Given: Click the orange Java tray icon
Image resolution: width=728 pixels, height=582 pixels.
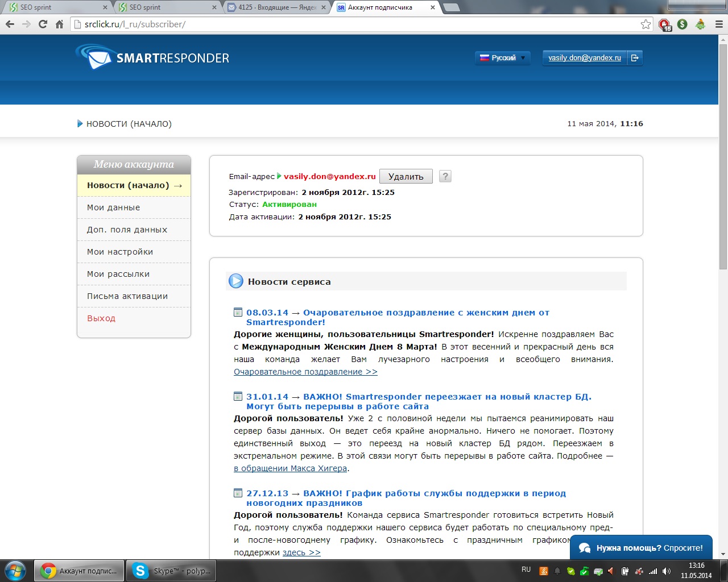Looking at the screenshot, I should point(544,571).
